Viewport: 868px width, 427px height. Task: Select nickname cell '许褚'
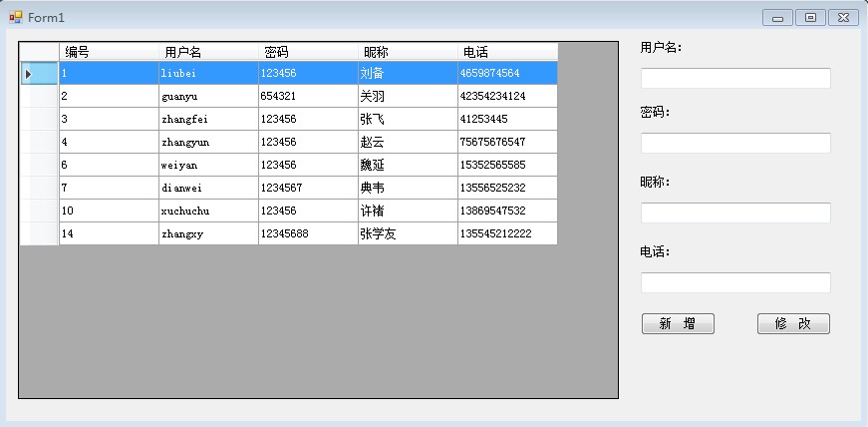pos(408,212)
